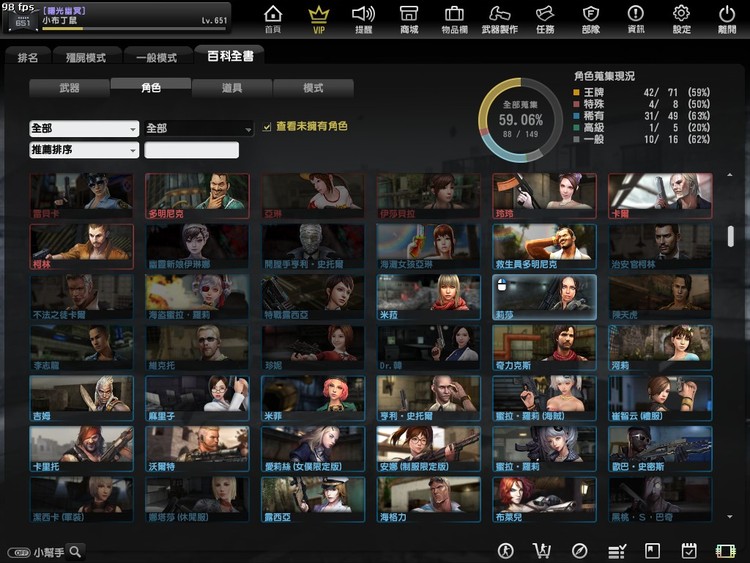The width and height of the screenshot is (750, 563).
Task: Select the 卡里托 character card
Action: pyautogui.click(x=81, y=449)
